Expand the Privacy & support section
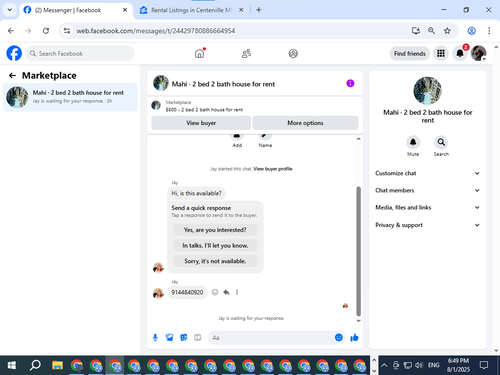The image size is (500, 375). click(x=427, y=225)
